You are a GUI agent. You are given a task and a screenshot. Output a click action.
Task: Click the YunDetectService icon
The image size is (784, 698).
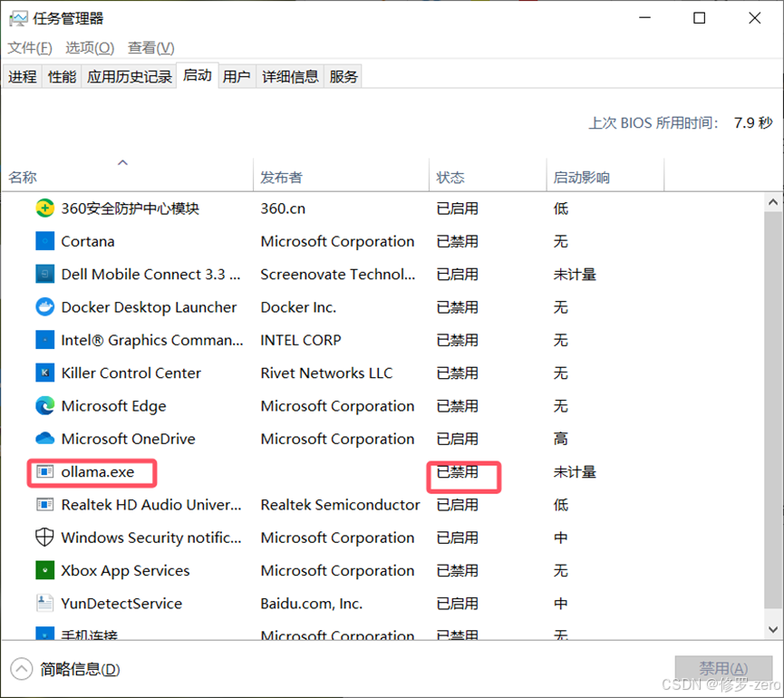coord(45,603)
